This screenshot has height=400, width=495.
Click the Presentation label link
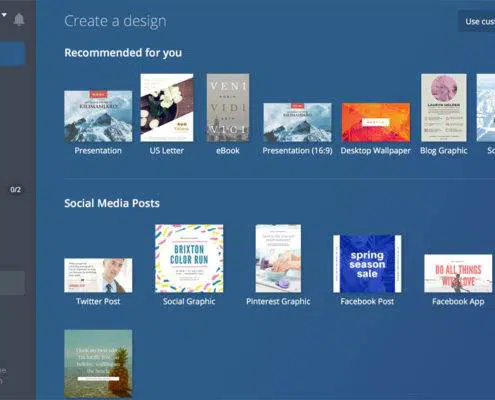(98, 151)
